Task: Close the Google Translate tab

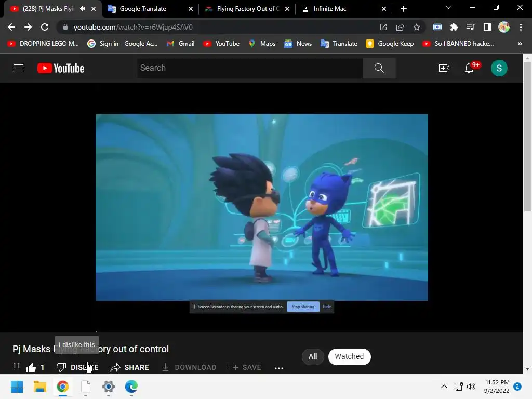Action: click(191, 9)
